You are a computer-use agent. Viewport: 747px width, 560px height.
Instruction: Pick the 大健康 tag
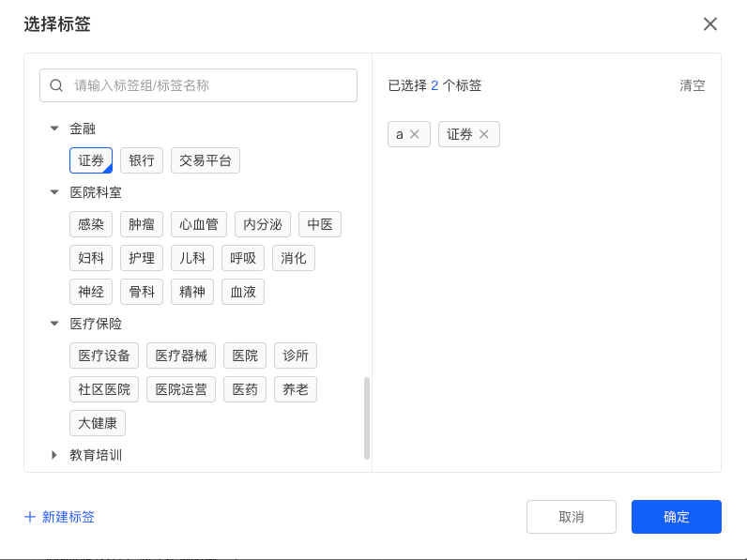click(x=98, y=423)
